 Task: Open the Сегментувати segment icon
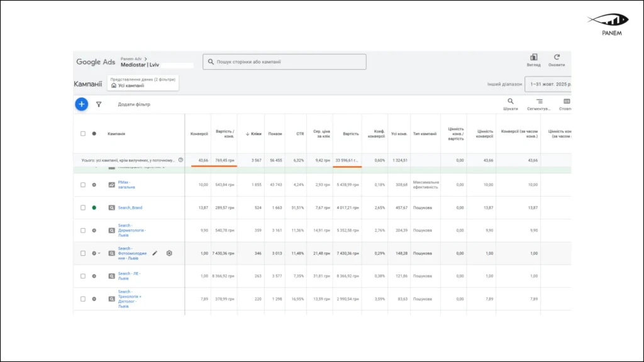[539, 101]
